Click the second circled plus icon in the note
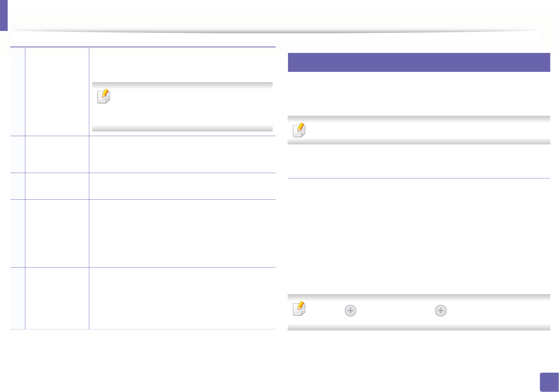 pos(441,311)
